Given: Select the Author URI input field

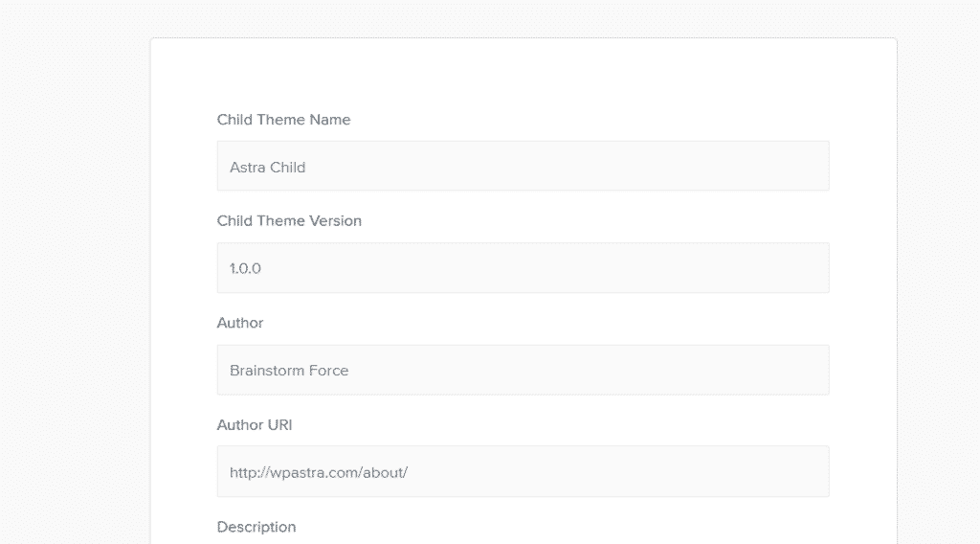Looking at the screenshot, I should click(x=523, y=471).
